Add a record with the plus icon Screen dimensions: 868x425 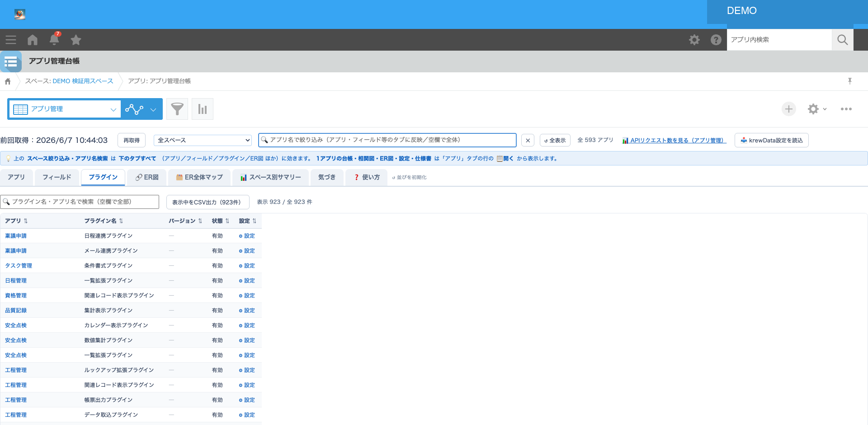[789, 109]
